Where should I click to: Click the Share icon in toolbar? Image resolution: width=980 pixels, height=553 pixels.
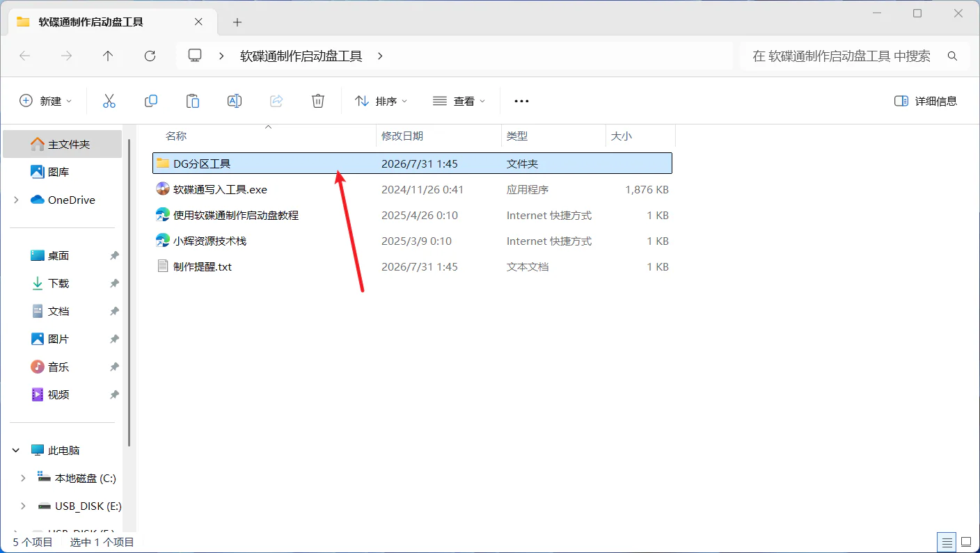coord(276,101)
